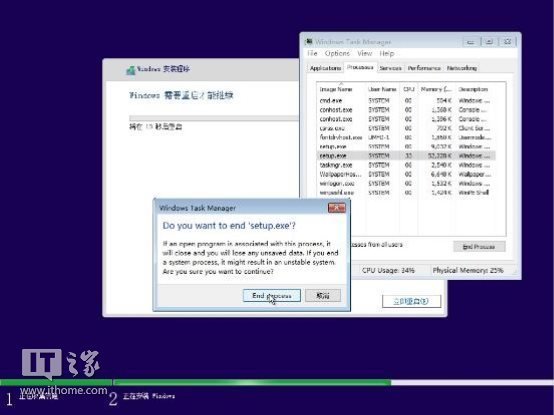
Task: Confirm End process in the dialog
Action: point(272,296)
